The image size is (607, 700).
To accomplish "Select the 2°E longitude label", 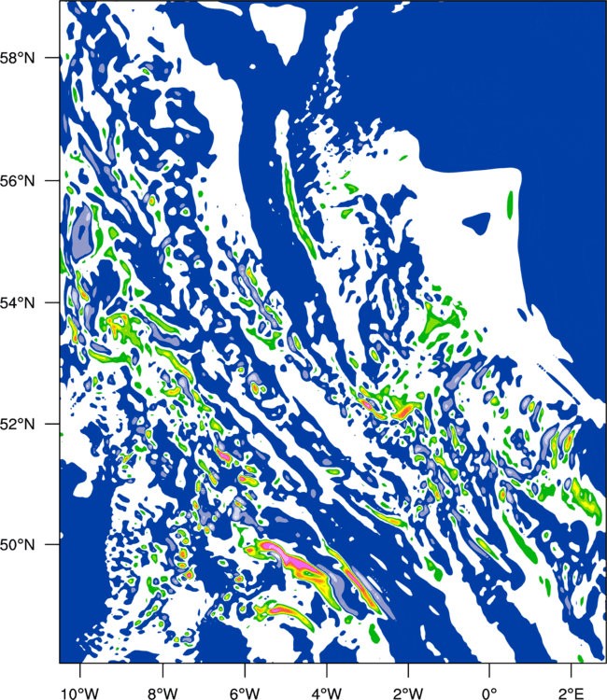I will pos(572,693).
